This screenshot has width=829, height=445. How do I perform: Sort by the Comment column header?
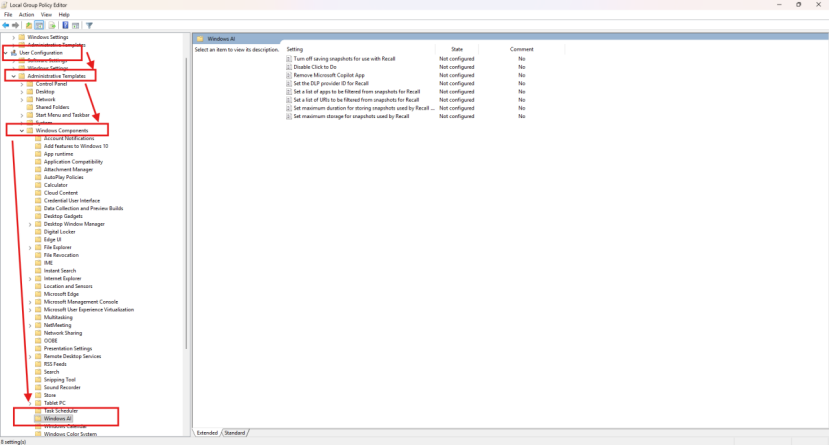[521, 49]
